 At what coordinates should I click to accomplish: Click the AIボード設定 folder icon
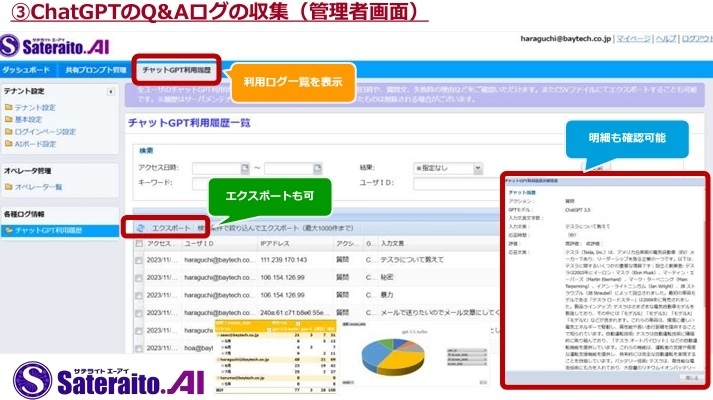[x=8, y=144]
